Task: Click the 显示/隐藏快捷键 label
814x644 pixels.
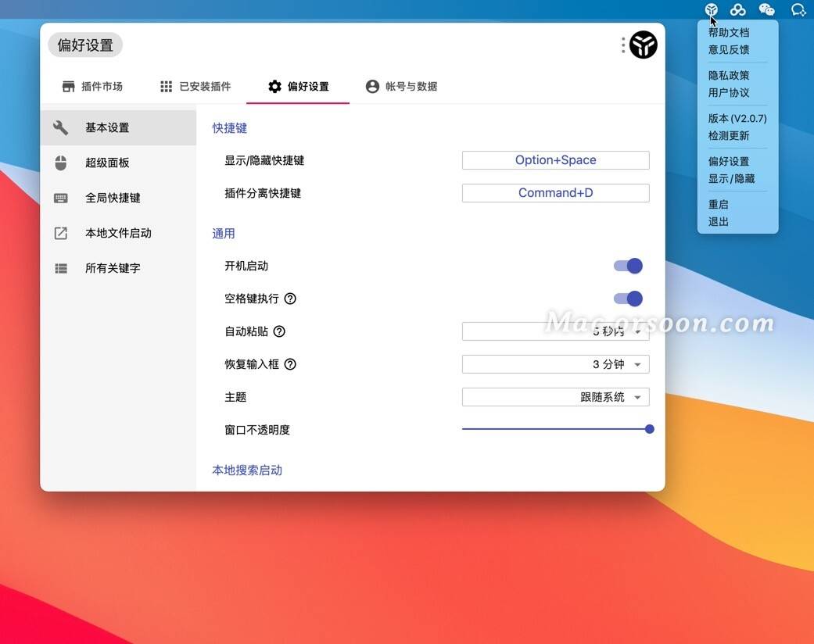Action: pyautogui.click(x=264, y=160)
